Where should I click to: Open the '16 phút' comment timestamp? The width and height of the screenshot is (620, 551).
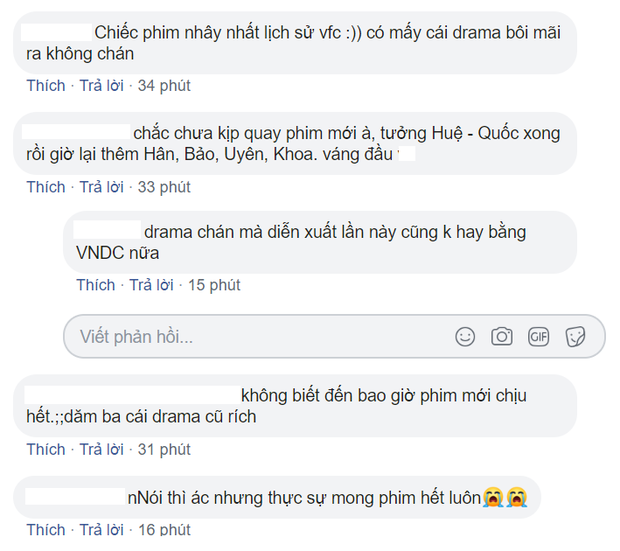coord(163,529)
